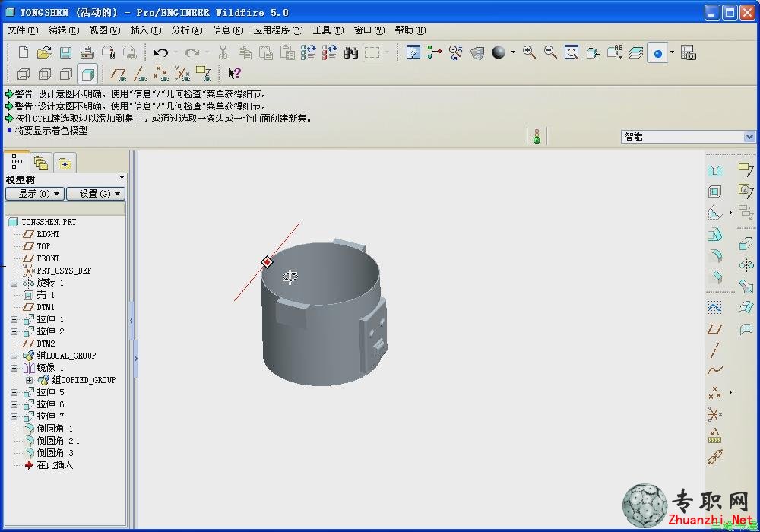Open the 编辑(E) menu

pos(64,30)
